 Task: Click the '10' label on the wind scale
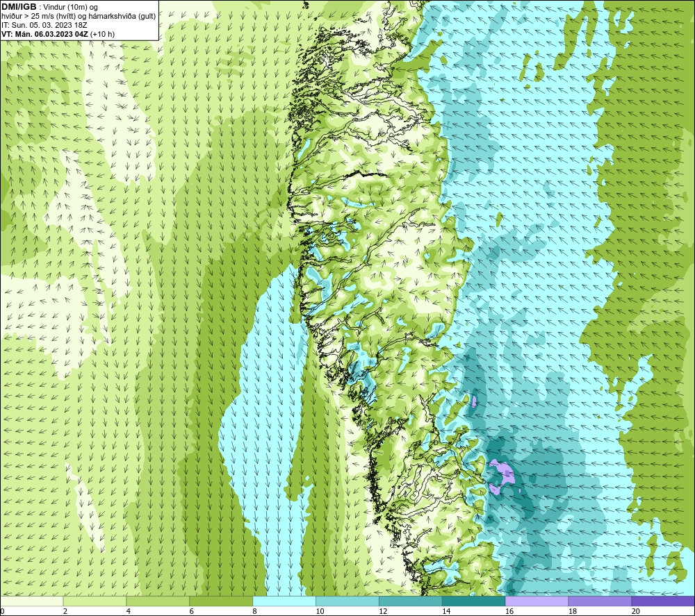(x=320, y=611)
